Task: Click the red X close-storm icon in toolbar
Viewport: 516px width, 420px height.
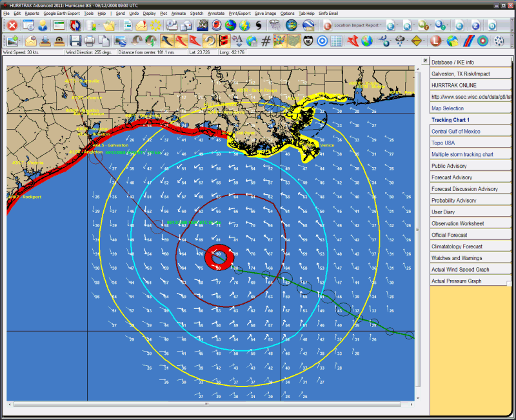Action: [x=12, y=26]
